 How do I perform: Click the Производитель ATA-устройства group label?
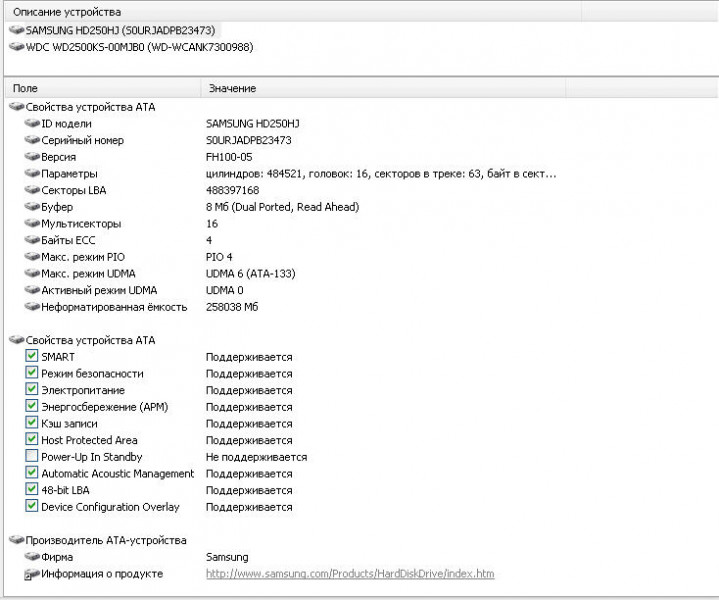tap(106, 540)
